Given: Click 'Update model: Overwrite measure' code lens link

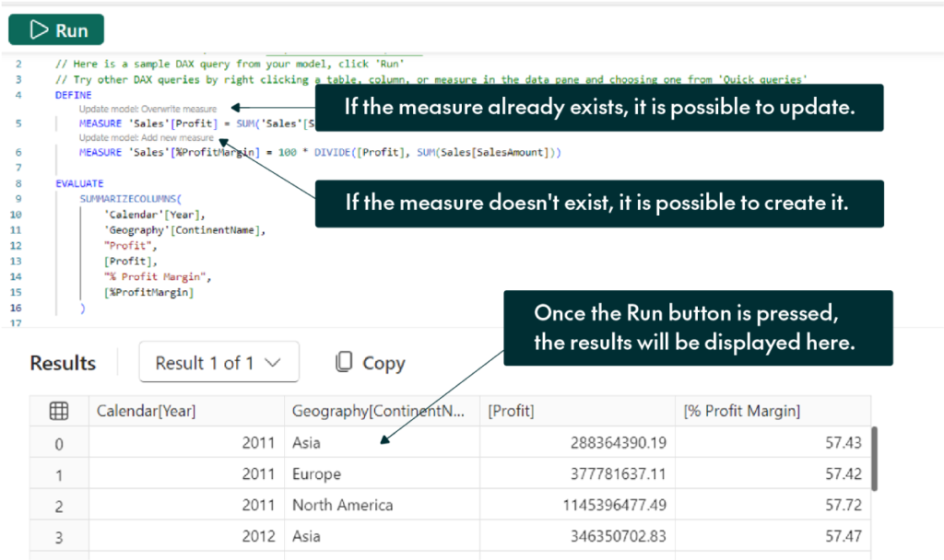Looking at the screenshot, I should coord(147,109).
